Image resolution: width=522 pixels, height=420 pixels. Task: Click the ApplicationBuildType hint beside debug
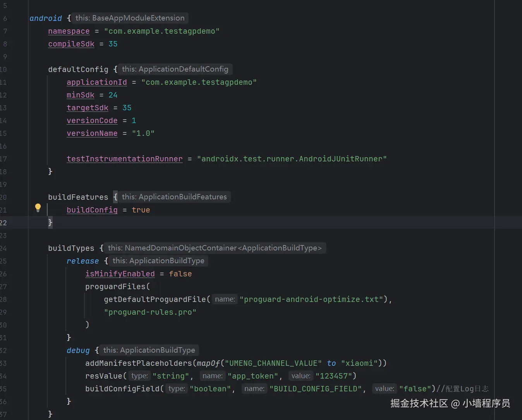pos(149,350)
